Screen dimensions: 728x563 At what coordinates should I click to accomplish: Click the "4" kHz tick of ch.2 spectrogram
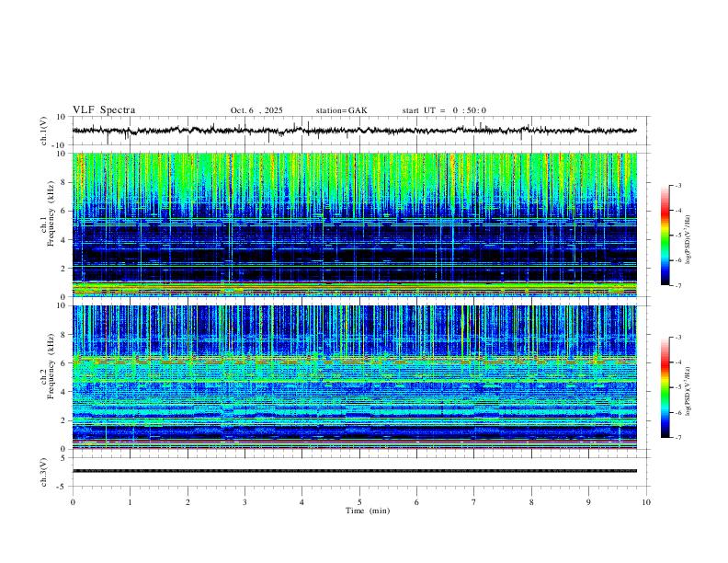(64, 392)
